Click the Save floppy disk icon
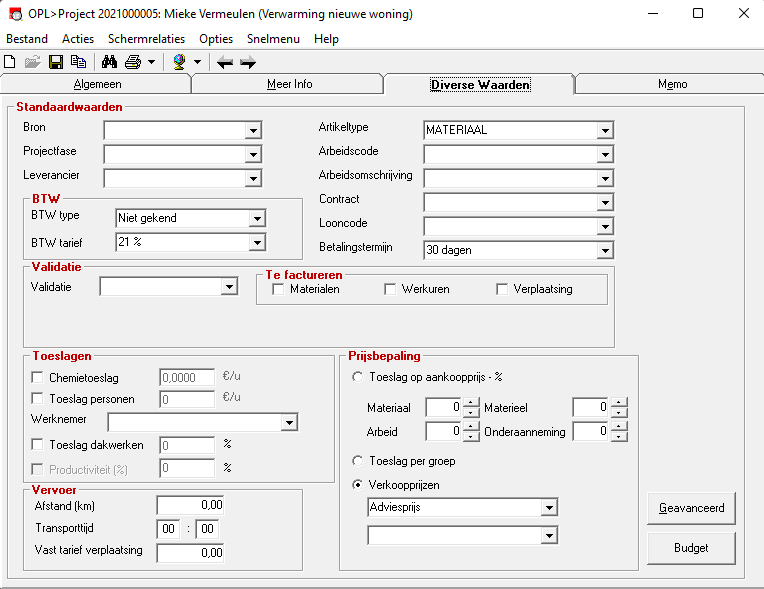 tap(56, 62)
